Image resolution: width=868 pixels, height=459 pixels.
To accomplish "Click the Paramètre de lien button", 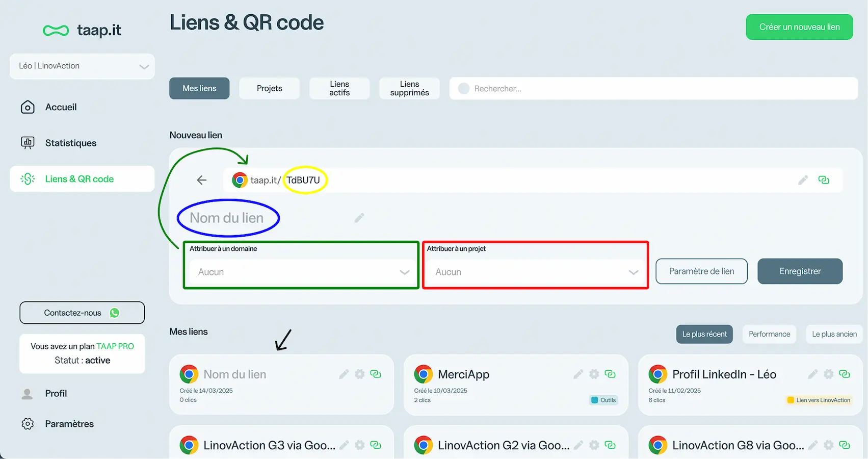I will pyautogui.click(x=701, y=271).
